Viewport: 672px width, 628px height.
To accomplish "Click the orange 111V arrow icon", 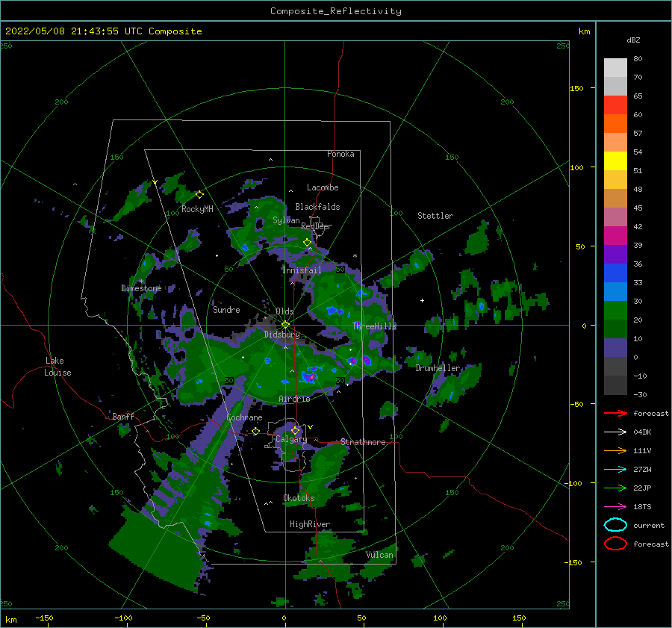I will click(615, 450).
